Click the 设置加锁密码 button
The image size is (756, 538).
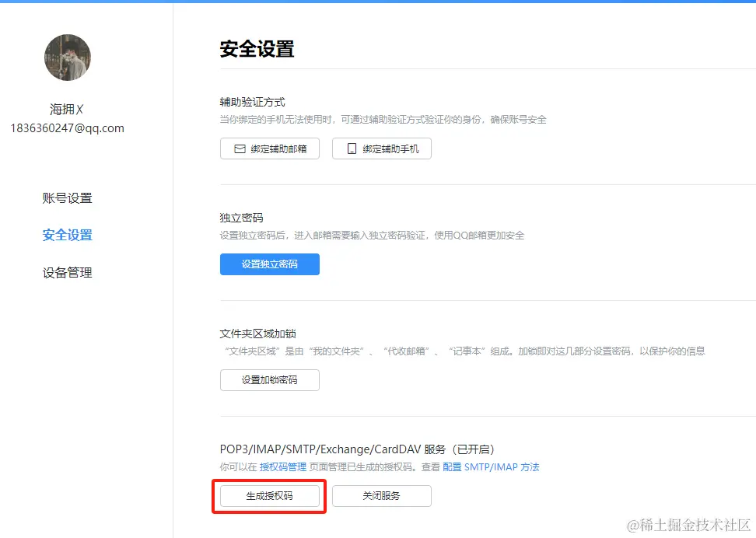pos(270,380)
